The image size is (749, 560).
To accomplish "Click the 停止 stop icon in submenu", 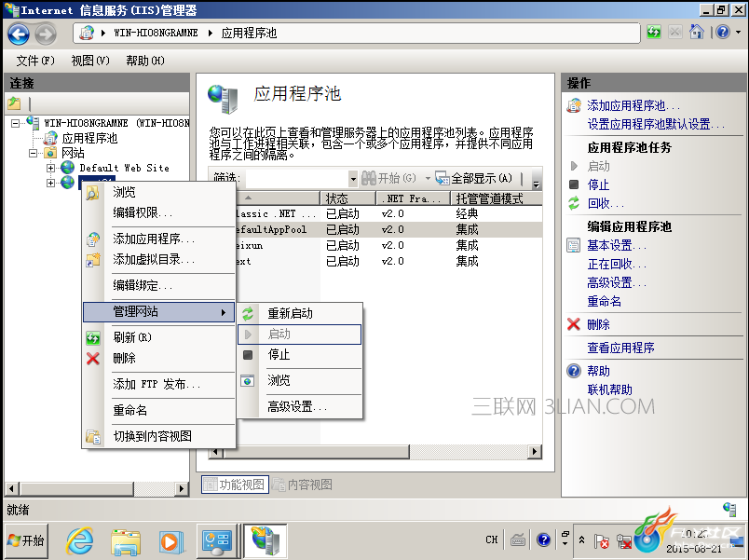I will point(248,355).
